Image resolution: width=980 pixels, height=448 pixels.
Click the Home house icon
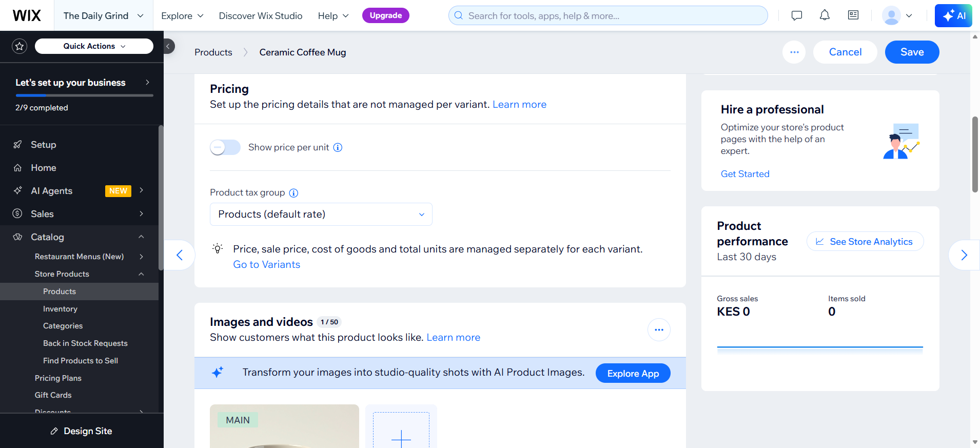pyautogui.click(x=17, y=168)
